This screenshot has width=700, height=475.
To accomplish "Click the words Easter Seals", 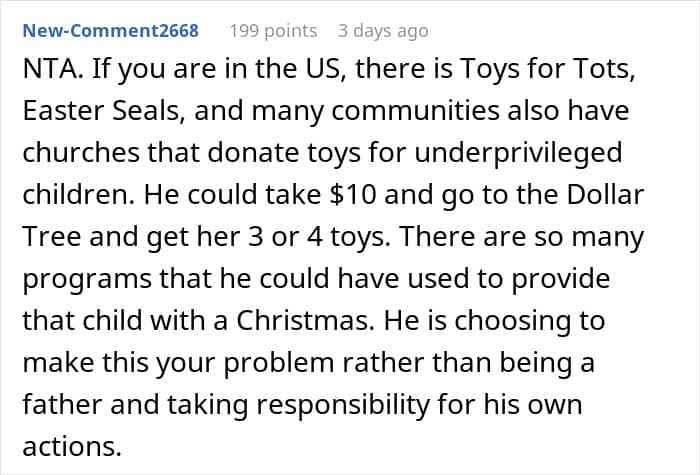I will (87, 114).
